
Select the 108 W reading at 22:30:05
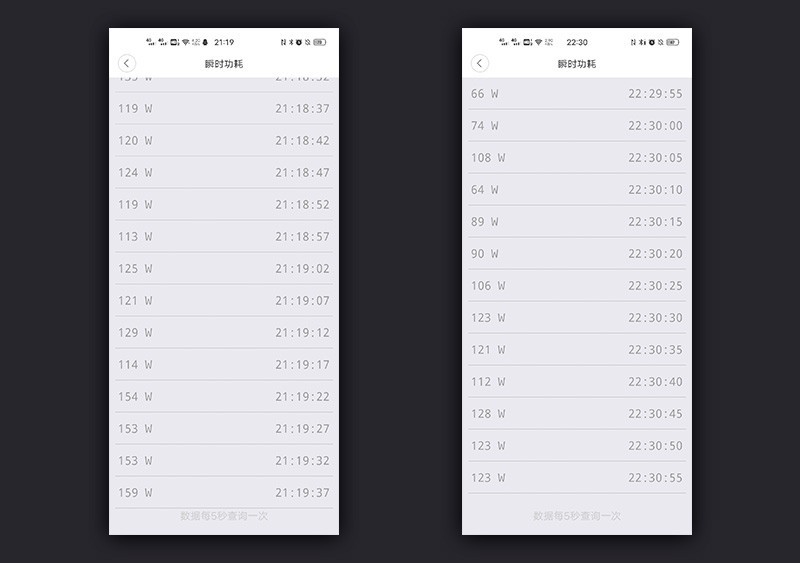tap(577, 157)
